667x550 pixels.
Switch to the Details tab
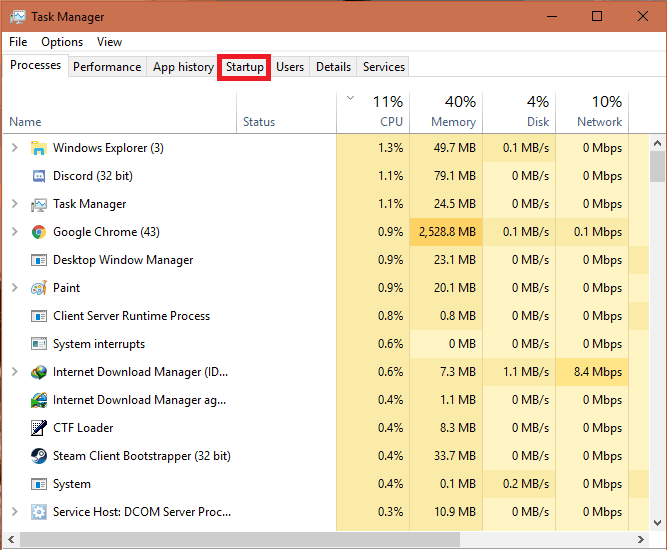point(333,67)
